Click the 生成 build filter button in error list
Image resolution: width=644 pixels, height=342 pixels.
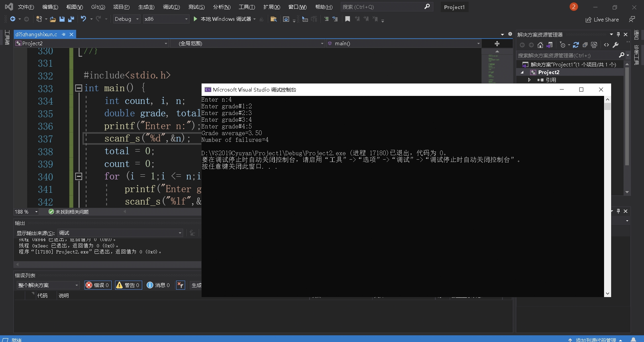pos(196,285)
